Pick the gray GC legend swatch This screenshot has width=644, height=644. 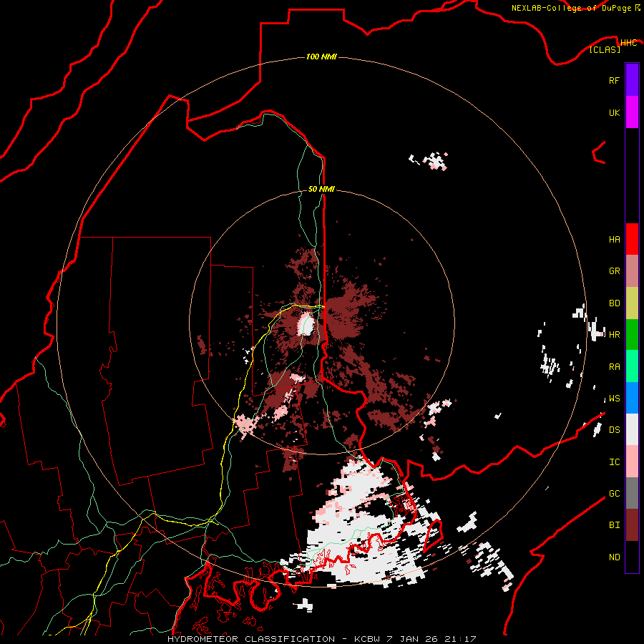632,493
